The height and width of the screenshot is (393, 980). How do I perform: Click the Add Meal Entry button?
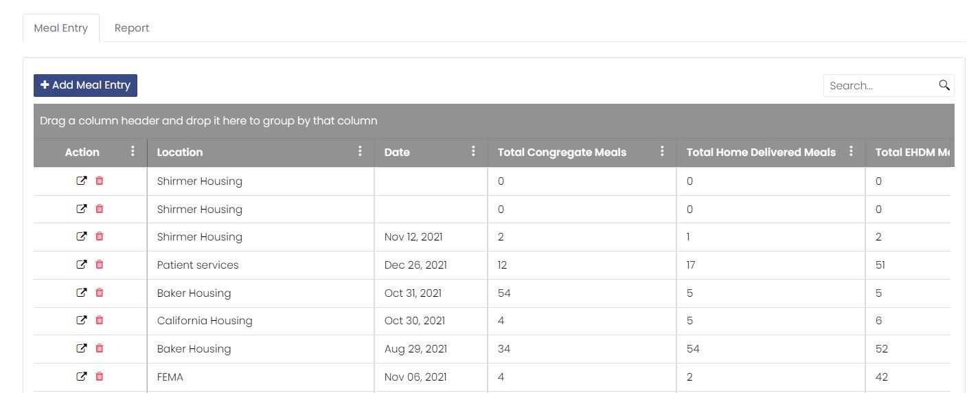click(86, 85)
